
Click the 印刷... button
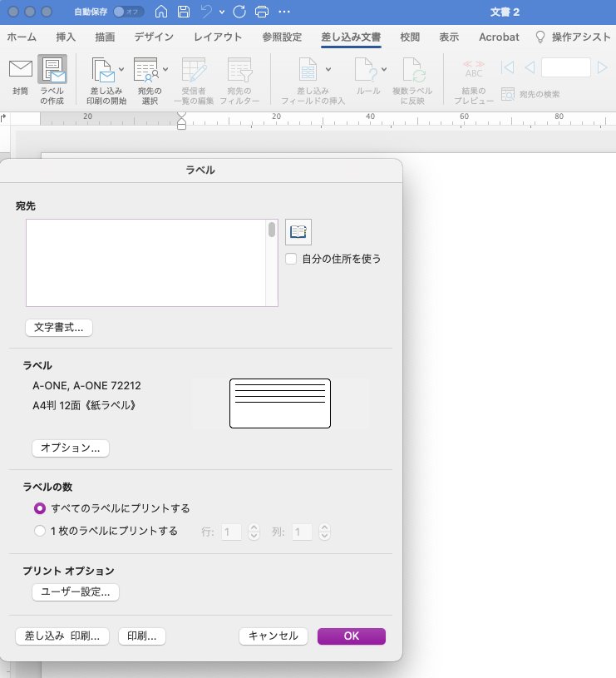click(x=142, y=636)
